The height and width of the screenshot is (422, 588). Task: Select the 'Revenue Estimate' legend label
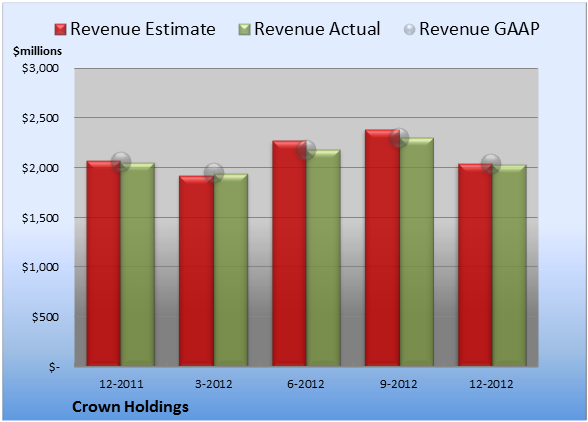(143, 29)
